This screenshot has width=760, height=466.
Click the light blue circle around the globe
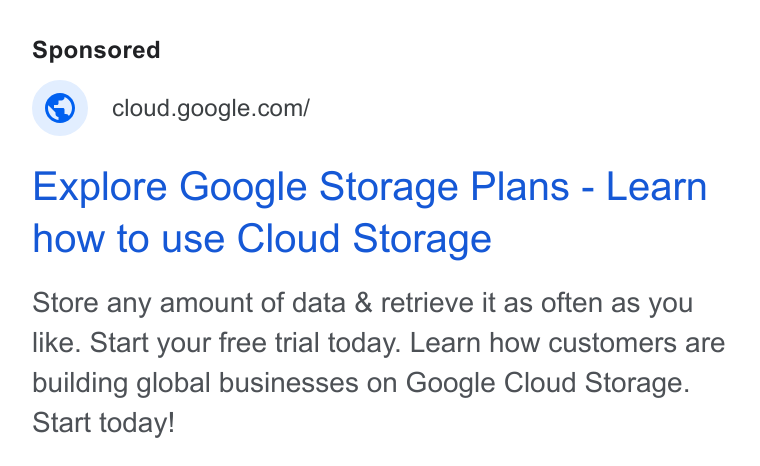[x=60, y=108]
